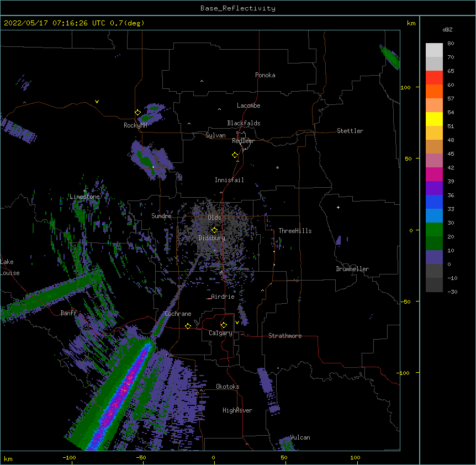This screenshot has height=465, width=476.
Task: Click the Didsbury town label
Action: [212, 238]
